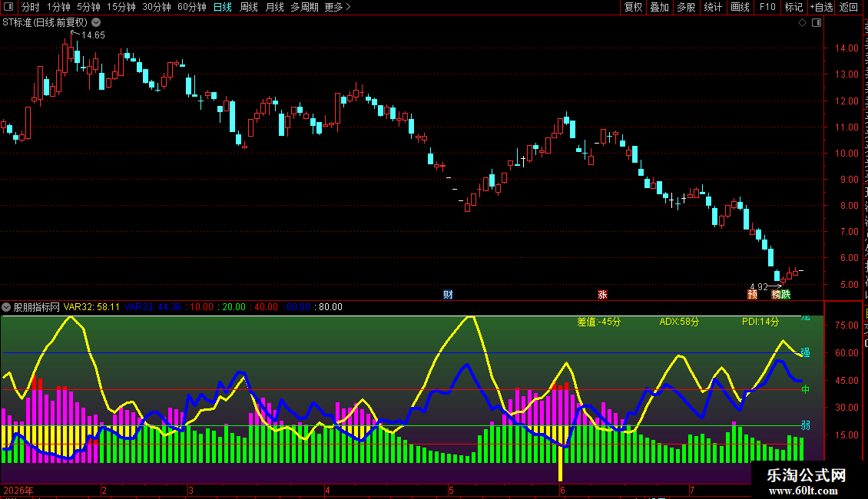The width and height of the screenshot is (868, 499).
Task: Click the 预 forecast marker on timeline
Action: click(x=752, y=294)
